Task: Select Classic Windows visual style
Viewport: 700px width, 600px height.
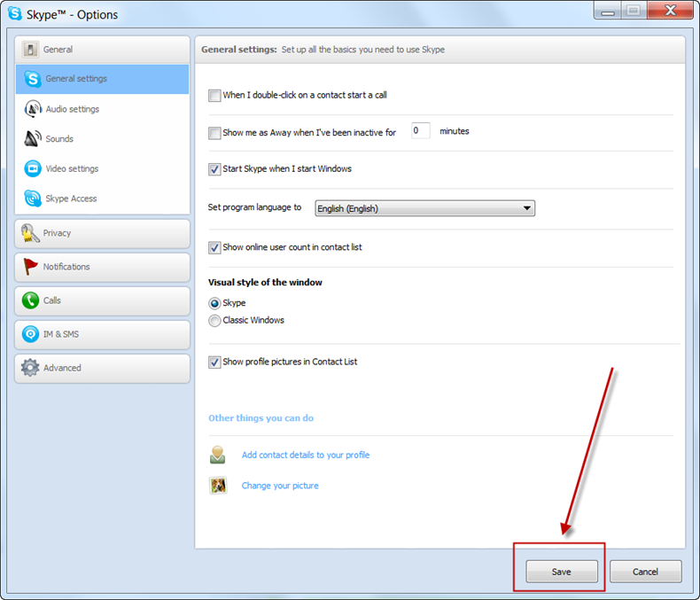Action: point(214,321)
